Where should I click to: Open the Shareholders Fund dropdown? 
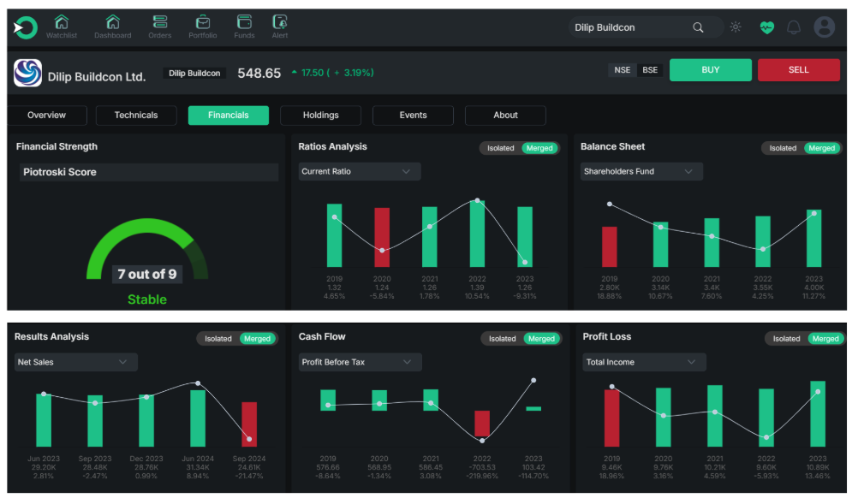coord(641,172)
